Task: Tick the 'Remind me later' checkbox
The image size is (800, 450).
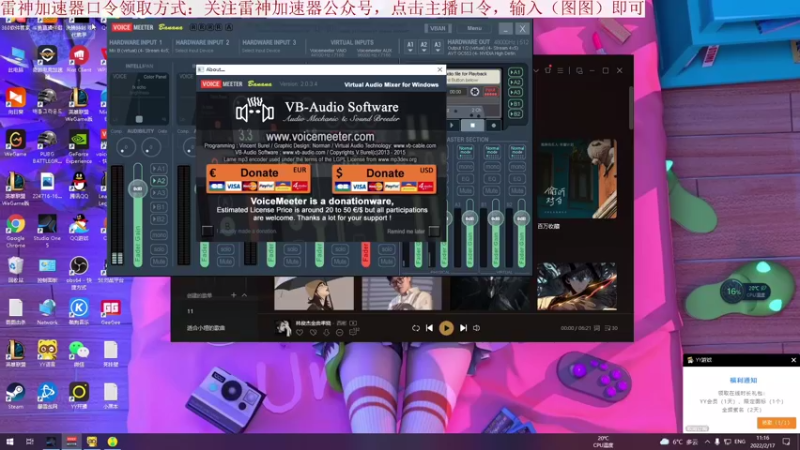Action: pyautogui.click(x=434, y=231)
